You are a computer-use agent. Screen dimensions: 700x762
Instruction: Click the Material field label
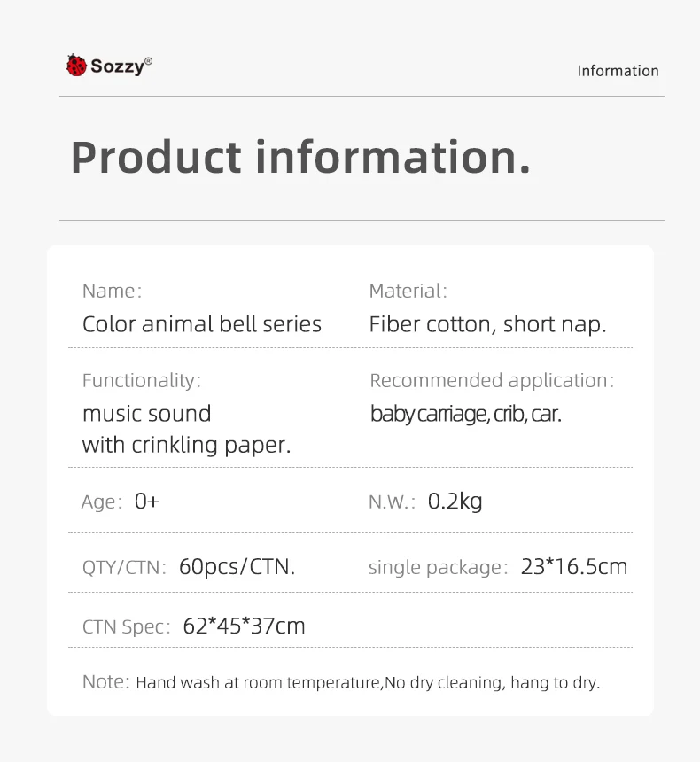click(x=408, y=291)
